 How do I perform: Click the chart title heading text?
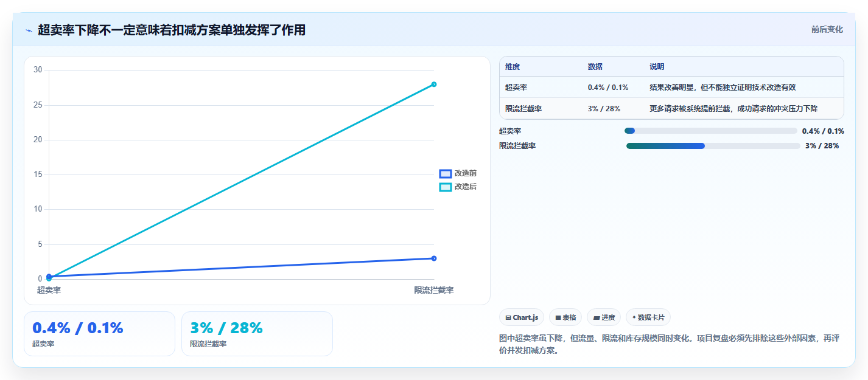click(172, 30)
